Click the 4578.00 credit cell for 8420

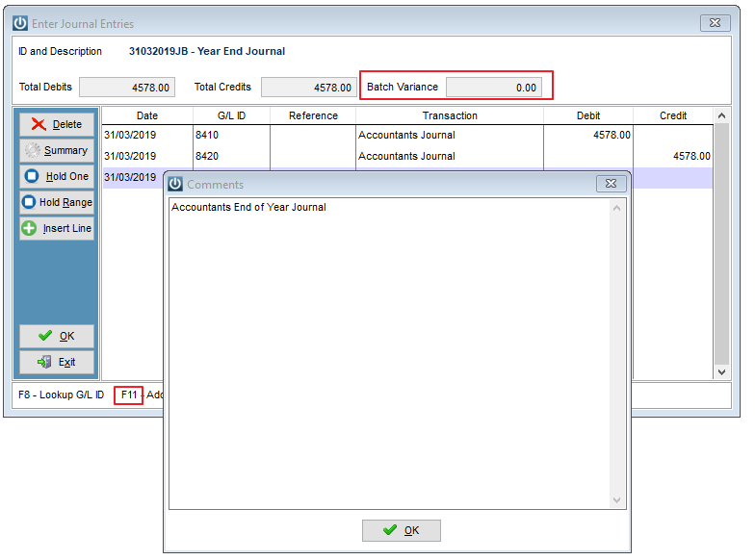tap(673, 156)
